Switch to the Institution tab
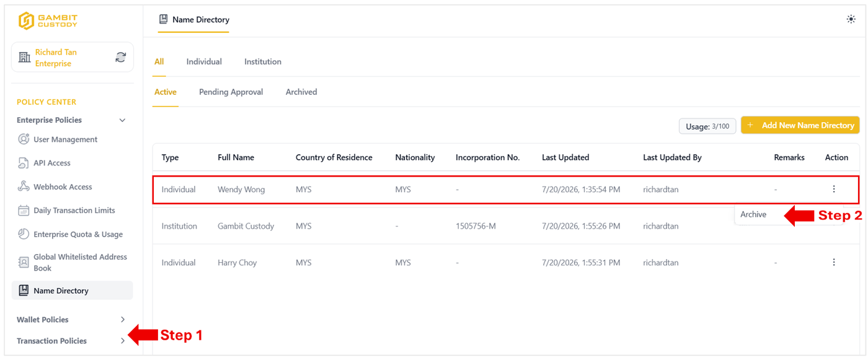The image size is (868, 357). pos(263,61)
